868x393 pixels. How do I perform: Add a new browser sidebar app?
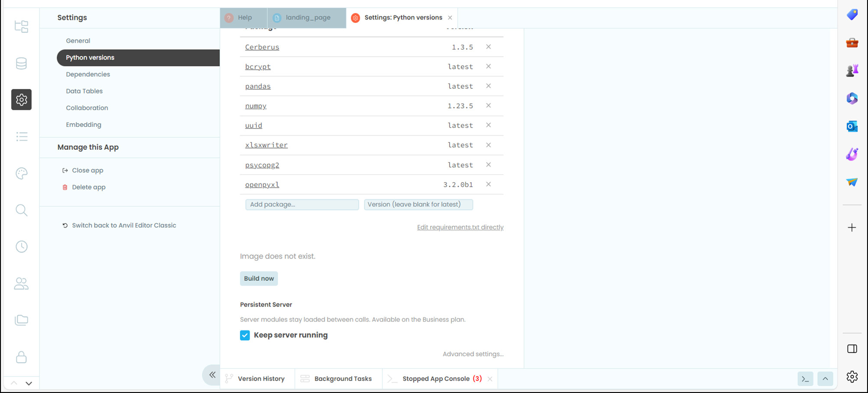click(x=852, y=228)
